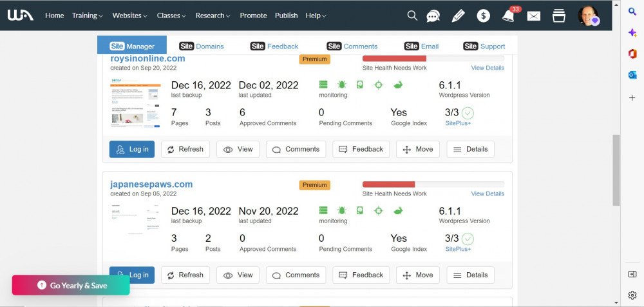The image size is (644, 307).
Task: Open the japanesepaws.com domain link
Action: [x=151, y=184]
